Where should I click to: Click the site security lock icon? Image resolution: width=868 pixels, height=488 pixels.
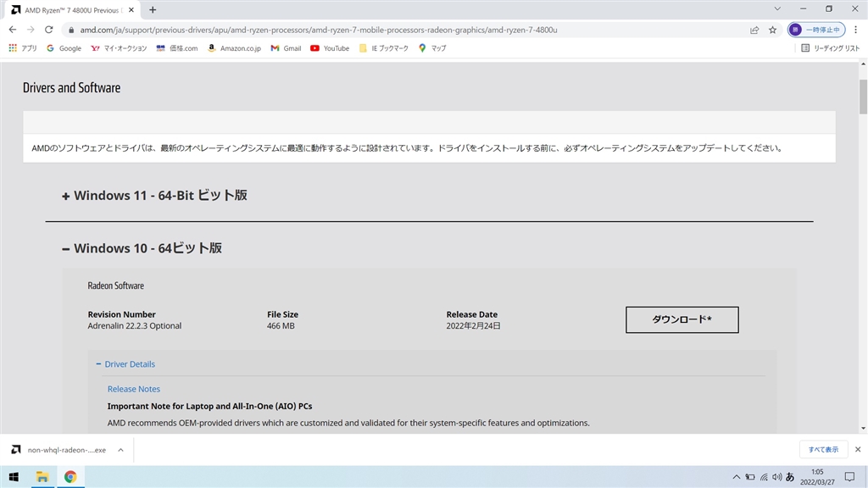71,30
